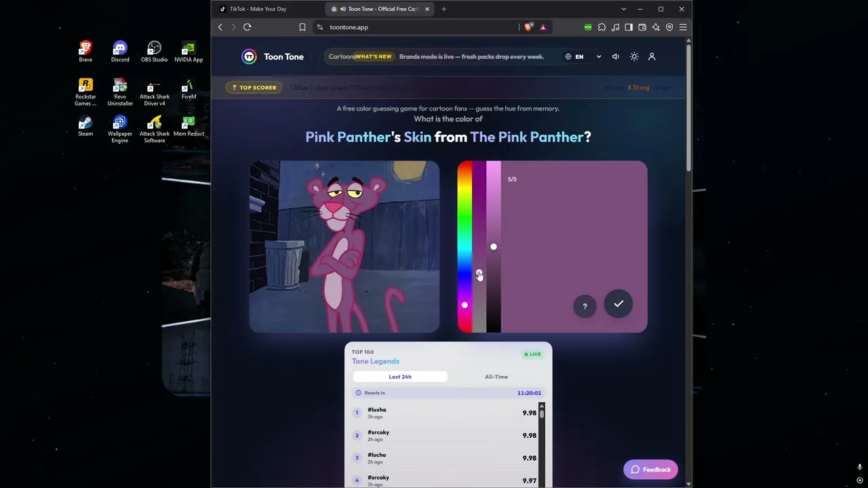The width and height of the screenshot is (868, 488).
Task: Click the purple color preview area
Action: click(574, 247)
